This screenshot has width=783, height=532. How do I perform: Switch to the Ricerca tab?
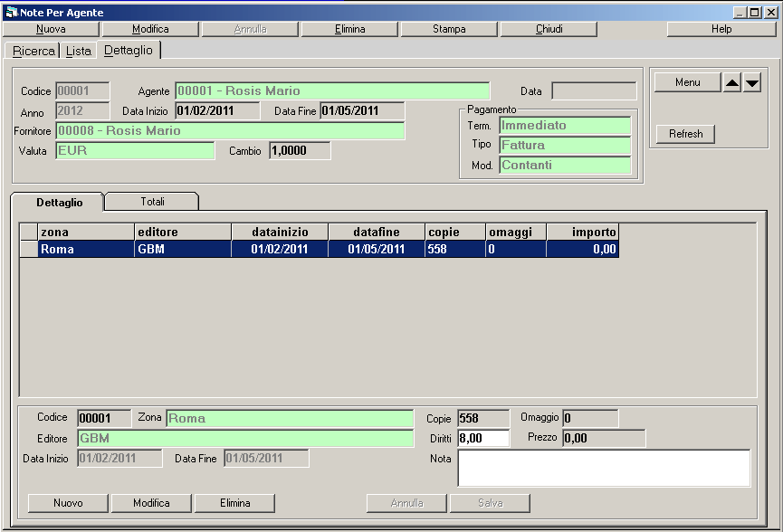[x=33, y=51]
